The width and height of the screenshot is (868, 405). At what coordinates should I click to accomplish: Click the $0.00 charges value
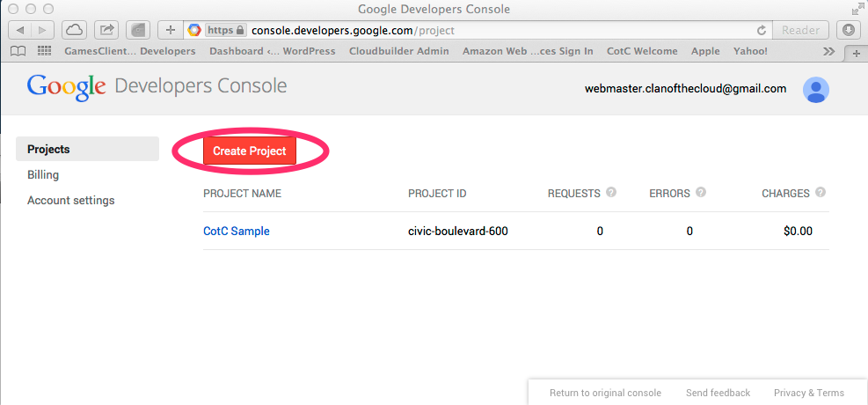(799, 231)
